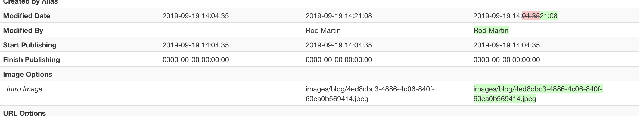The image size is (644, 116).
Task: Click the green-highlighted 21:08 text
Action: pos(549,16)
